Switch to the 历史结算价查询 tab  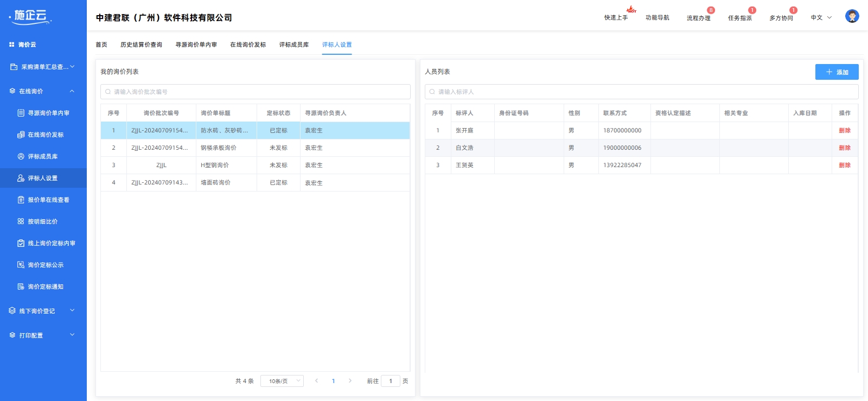141,44
